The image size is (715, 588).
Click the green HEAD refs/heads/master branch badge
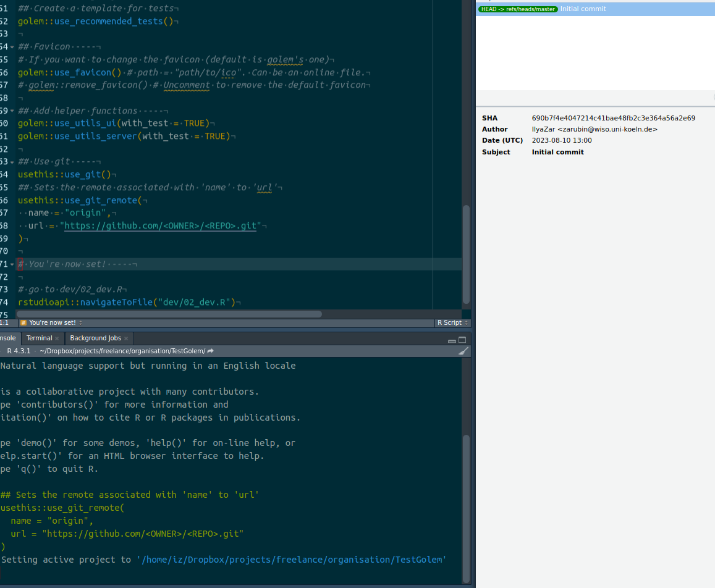(517, 9)
